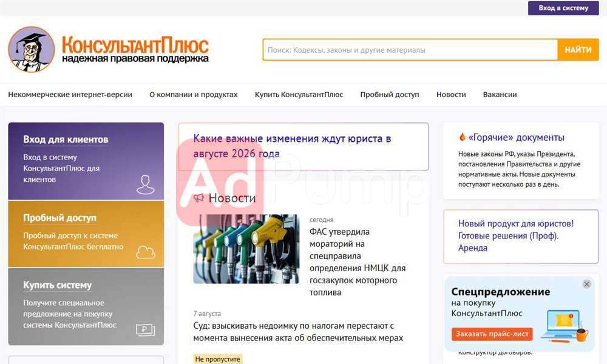Open Новый продукт для юристов link
This screenshot has height=364, width=607.
(515, 235)
